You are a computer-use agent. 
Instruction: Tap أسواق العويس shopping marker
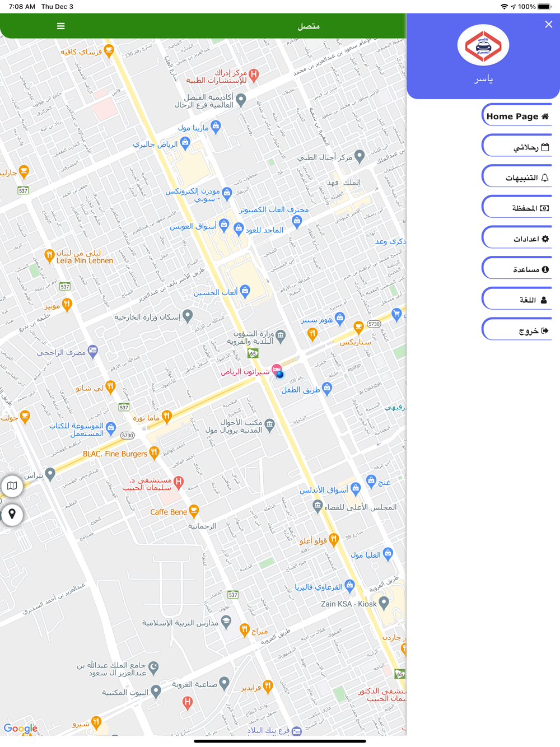224,225
